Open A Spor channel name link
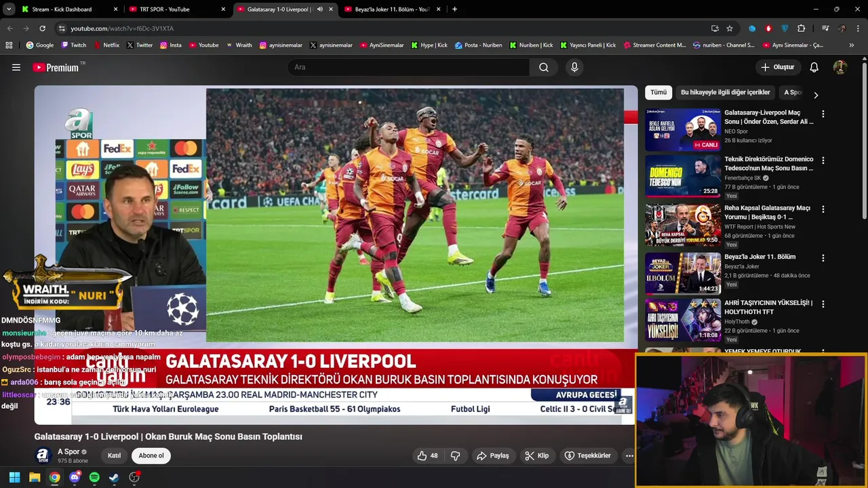868x488 pixels. (68, 451)
